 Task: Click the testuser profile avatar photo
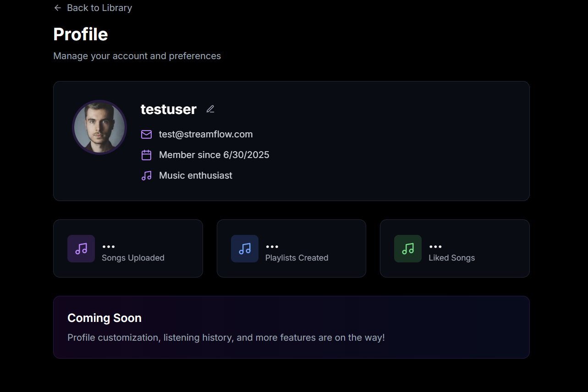tap(99, 127)
